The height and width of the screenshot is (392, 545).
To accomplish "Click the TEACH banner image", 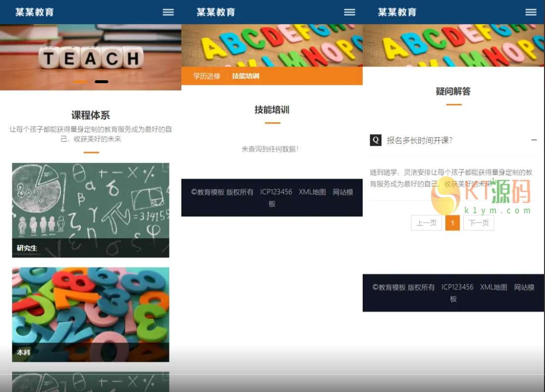I will click(90, 57).
